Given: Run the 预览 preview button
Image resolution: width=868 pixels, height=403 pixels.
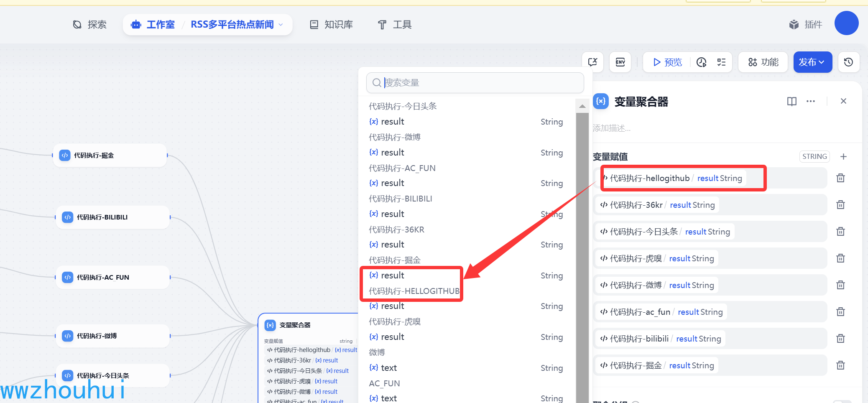Looking at the screenshot, I should [x=667, y=62].
